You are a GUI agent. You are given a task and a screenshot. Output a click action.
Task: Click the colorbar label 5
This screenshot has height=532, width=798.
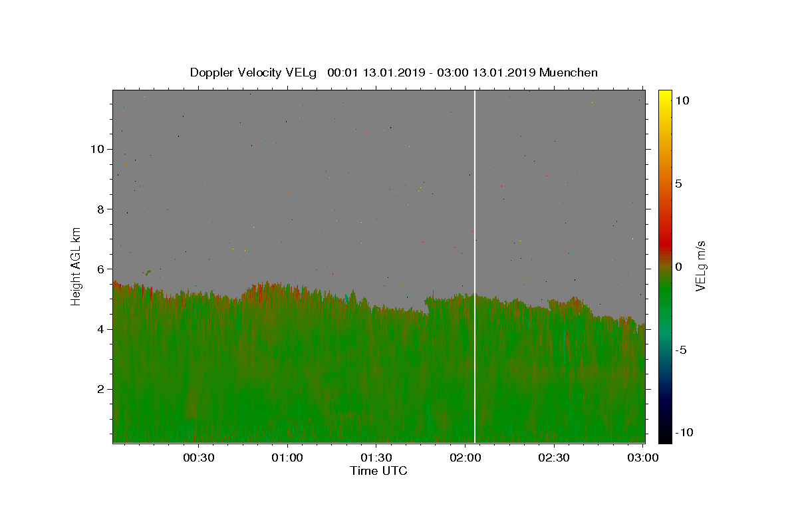[678, 184]
